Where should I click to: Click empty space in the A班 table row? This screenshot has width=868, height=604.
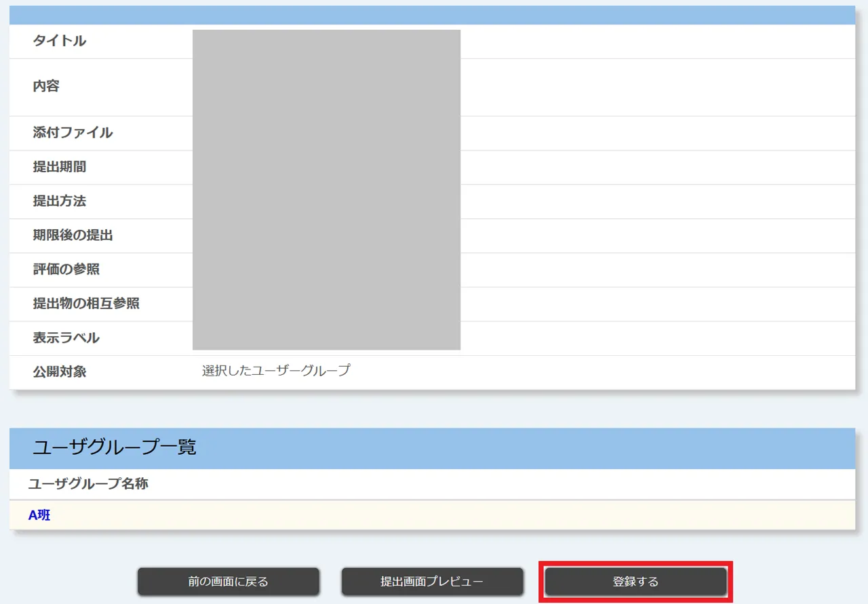[x=434, y=515]
